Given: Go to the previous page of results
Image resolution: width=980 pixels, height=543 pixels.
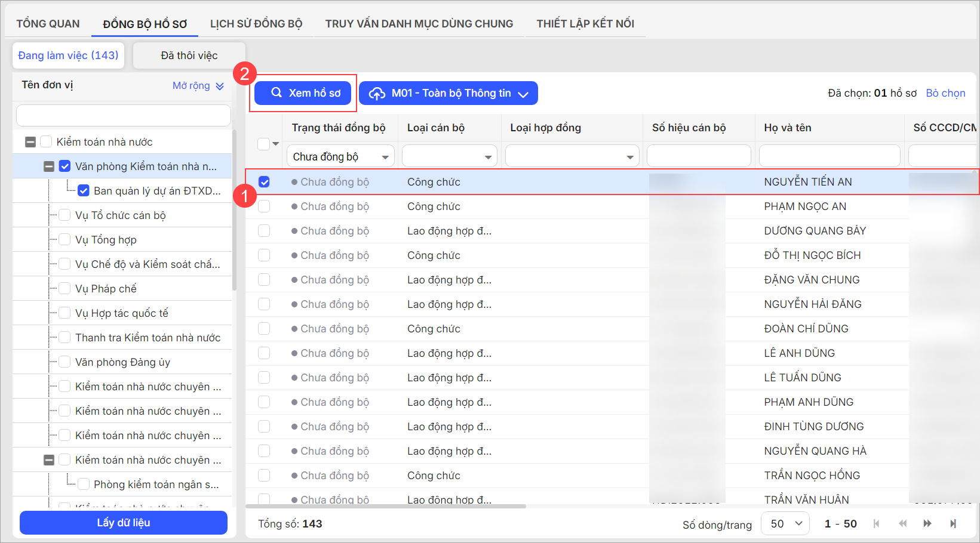Looking at the screenshot, I should [902, 523].
